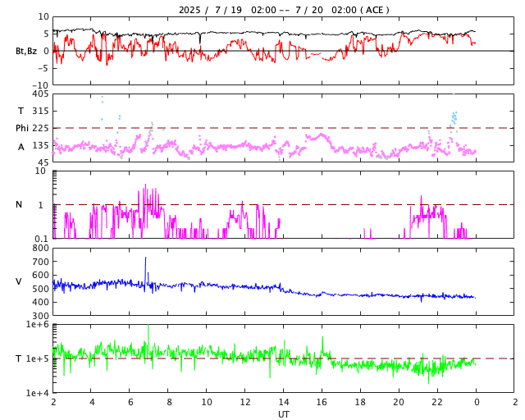Click the cluster of blue Phi dots near 23 UT
The width and height of the screenshot is (525, 420).
tap(454, 117)
